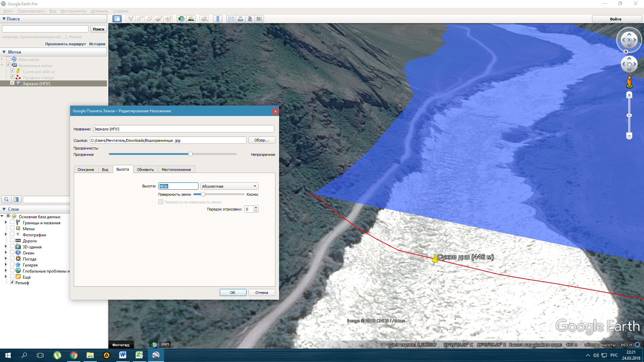Open Excel from the taskbar
Image resolution: width=644 pixels, height=362 pixels.
pos(139,355)
